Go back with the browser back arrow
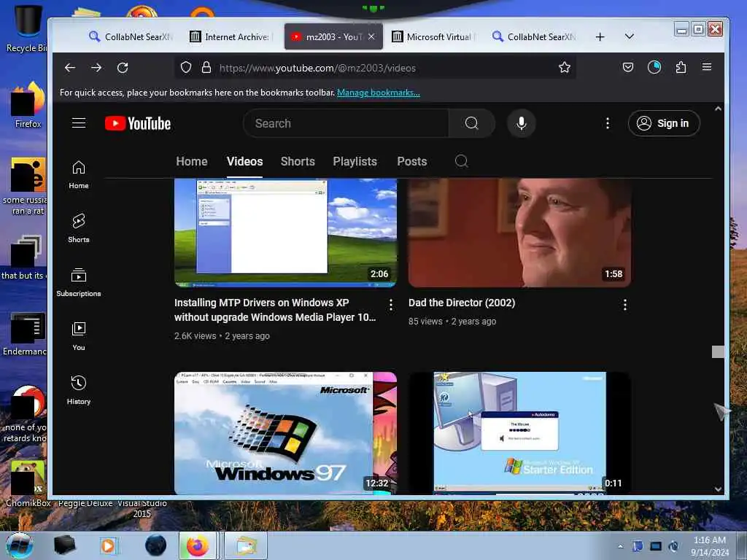This screenshot has height=560, width=747. click(x=70, y=68)
